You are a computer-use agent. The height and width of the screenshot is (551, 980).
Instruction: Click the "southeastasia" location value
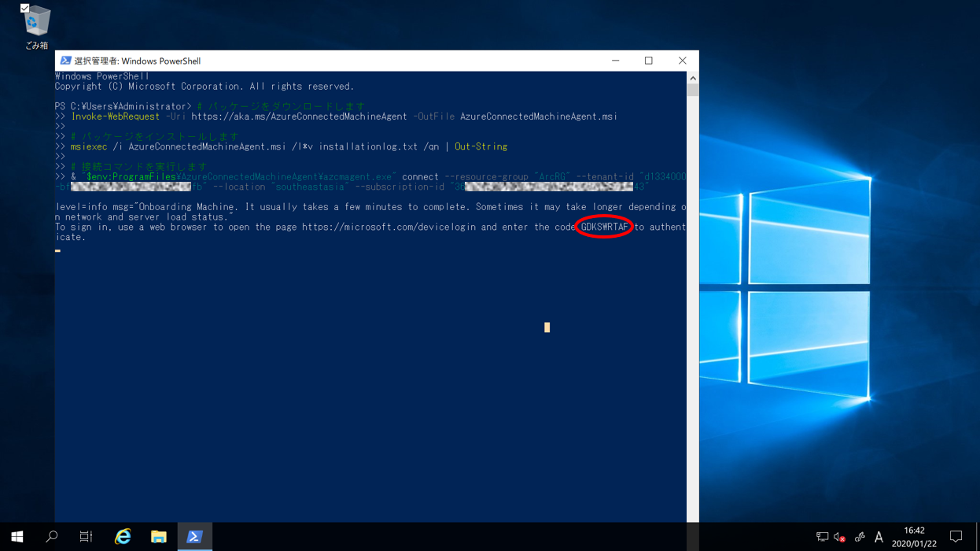[x=308, y=187]
